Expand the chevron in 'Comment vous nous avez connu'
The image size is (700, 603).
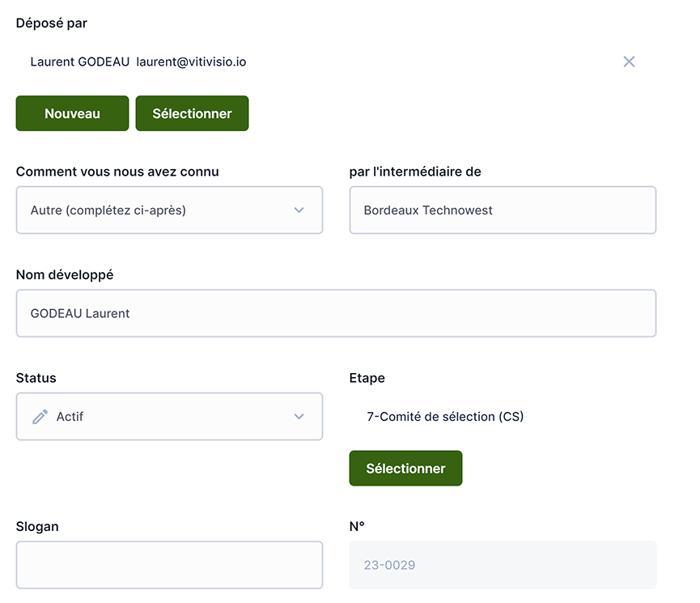[x=299, y=210]
